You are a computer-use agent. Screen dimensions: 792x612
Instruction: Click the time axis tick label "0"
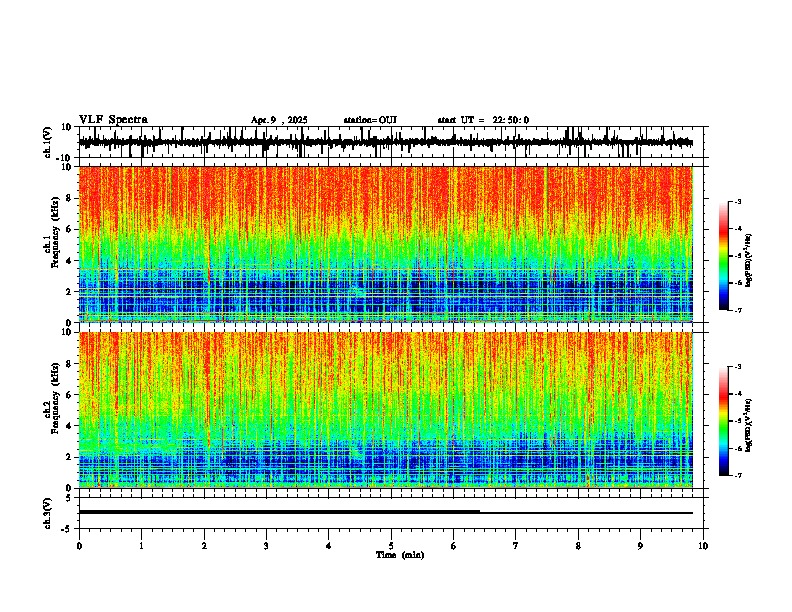click(79, 546)
